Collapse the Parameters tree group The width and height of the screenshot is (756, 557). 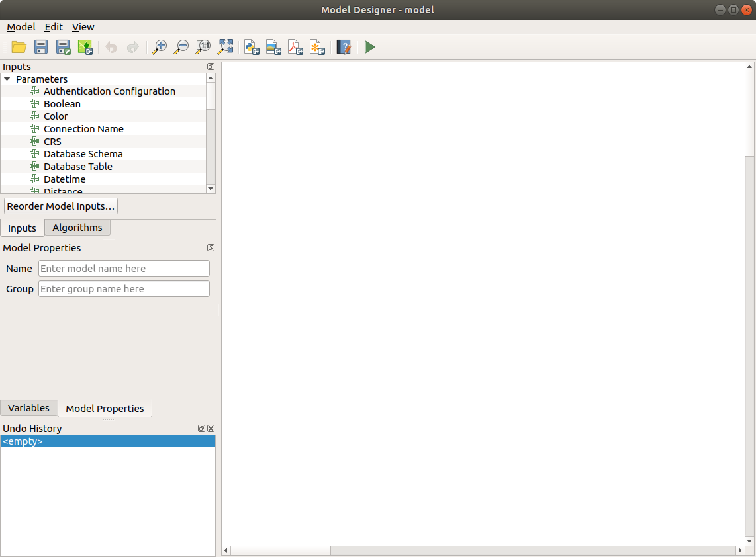pyautogui.click(x=7, y=79)
